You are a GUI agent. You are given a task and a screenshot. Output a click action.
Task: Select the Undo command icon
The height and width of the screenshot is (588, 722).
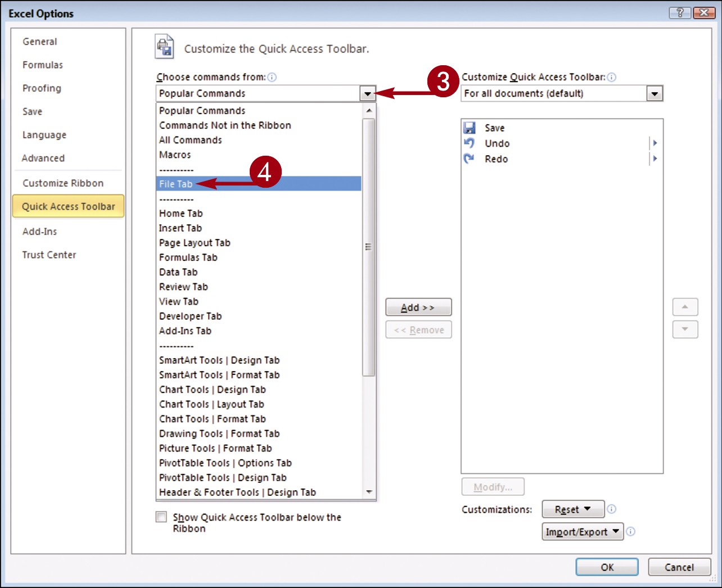[x=470, y=143]
